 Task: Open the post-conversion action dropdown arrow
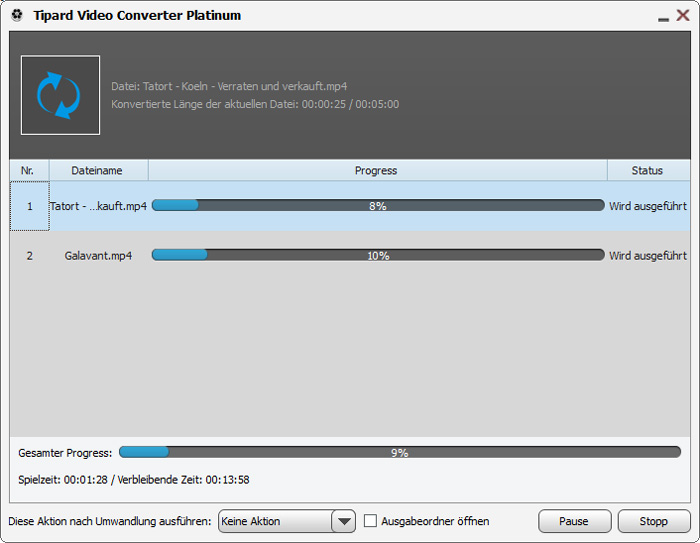click(x=344, y=521)
